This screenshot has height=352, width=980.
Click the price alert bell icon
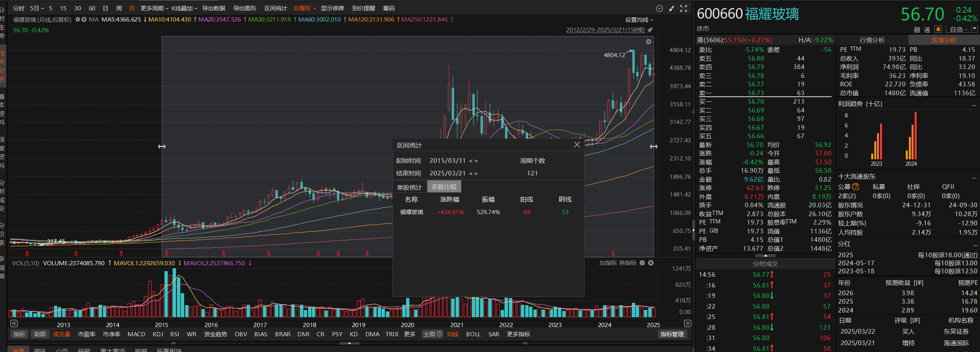click(x=938, y=29)
